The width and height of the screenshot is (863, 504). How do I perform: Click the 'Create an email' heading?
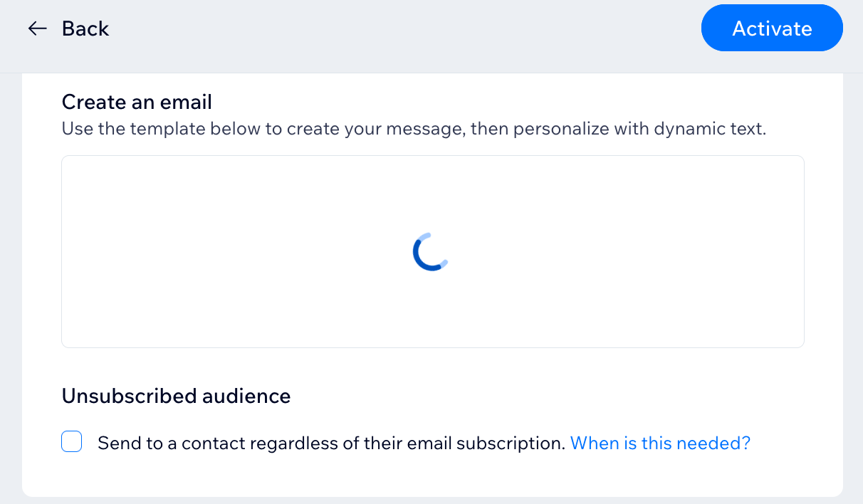pyautogui.click(x=137, y=102)
